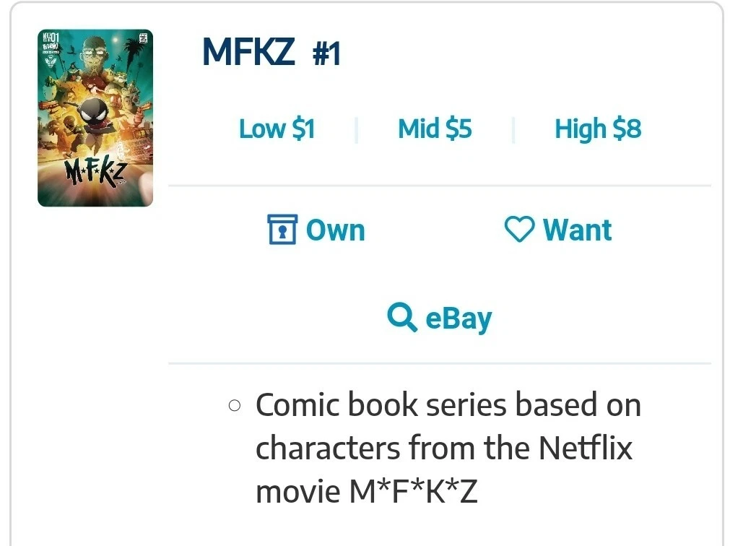Select issue number #1 link
Screen dimensions: 756x546
click(326, 53)
